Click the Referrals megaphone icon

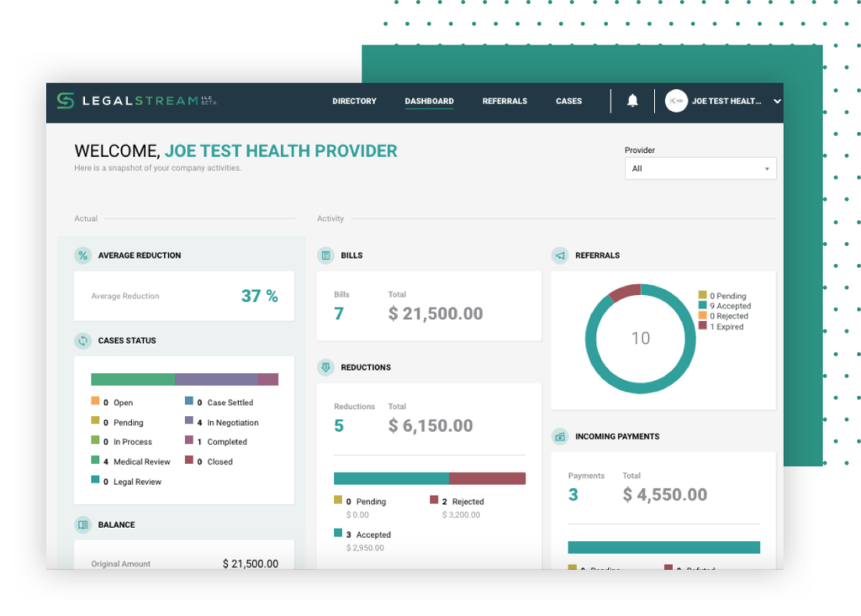pos(560,255)
